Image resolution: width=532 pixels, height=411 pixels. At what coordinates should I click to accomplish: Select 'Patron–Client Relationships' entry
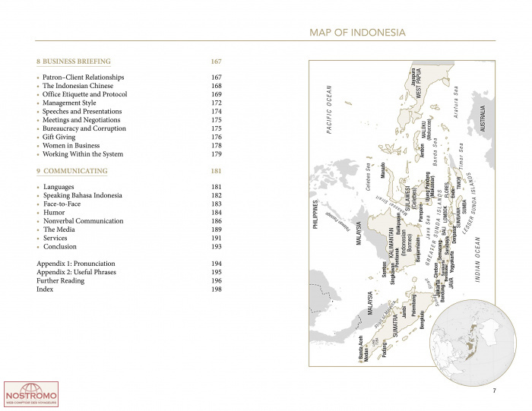(83, 77)
